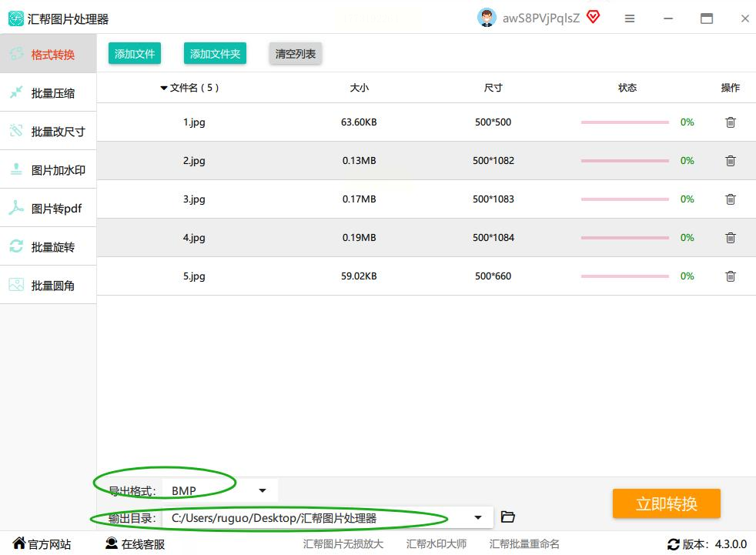
Task: Select the 1.jpg file name
Action: (194, 122)
